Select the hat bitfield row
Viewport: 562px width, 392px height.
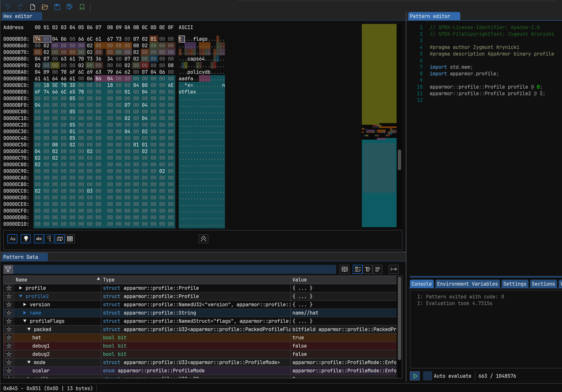click(201, 338)
